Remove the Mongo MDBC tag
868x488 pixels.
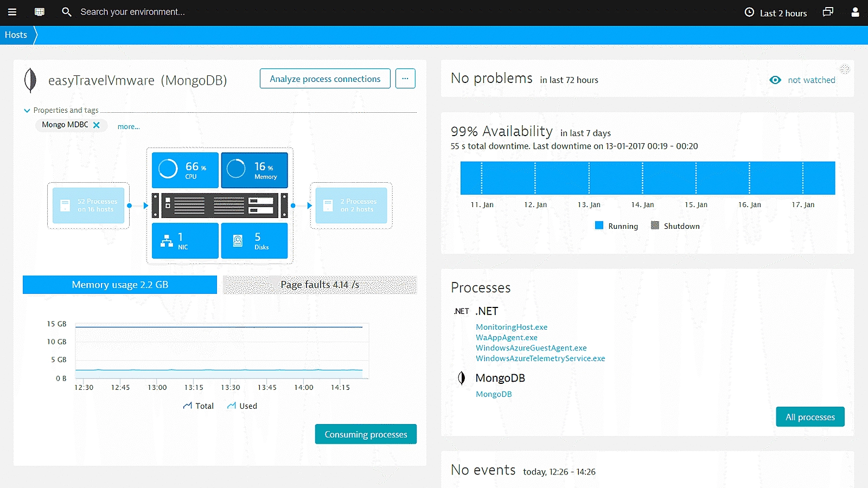(97, 125)
